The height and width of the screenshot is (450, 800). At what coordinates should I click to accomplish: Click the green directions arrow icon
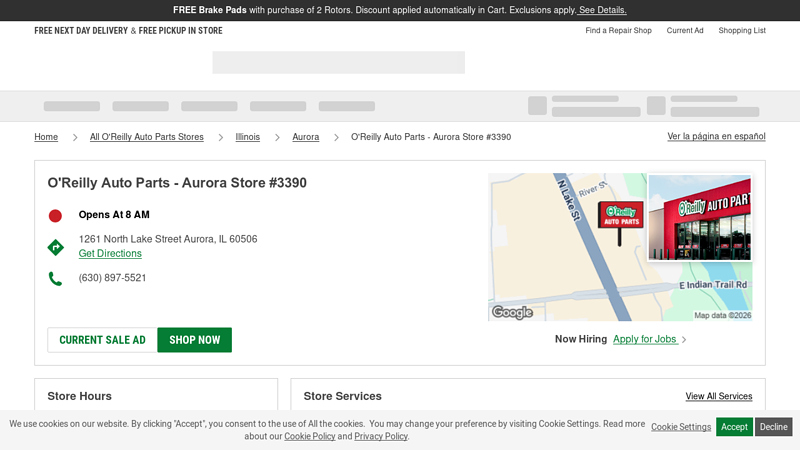(56, 247)
